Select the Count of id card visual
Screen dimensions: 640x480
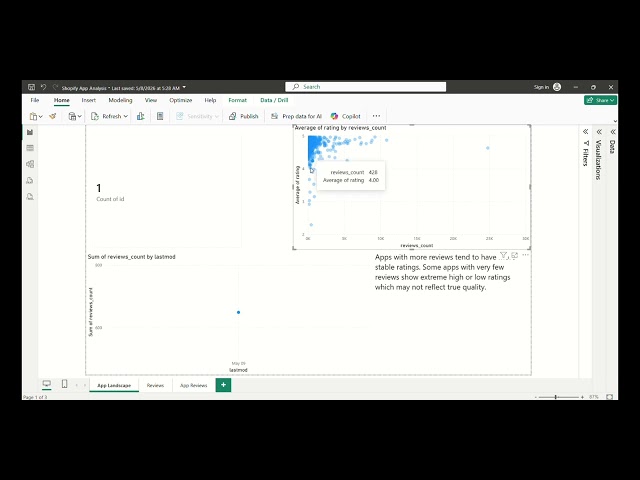pyautogui.click(x=163, y=190)
